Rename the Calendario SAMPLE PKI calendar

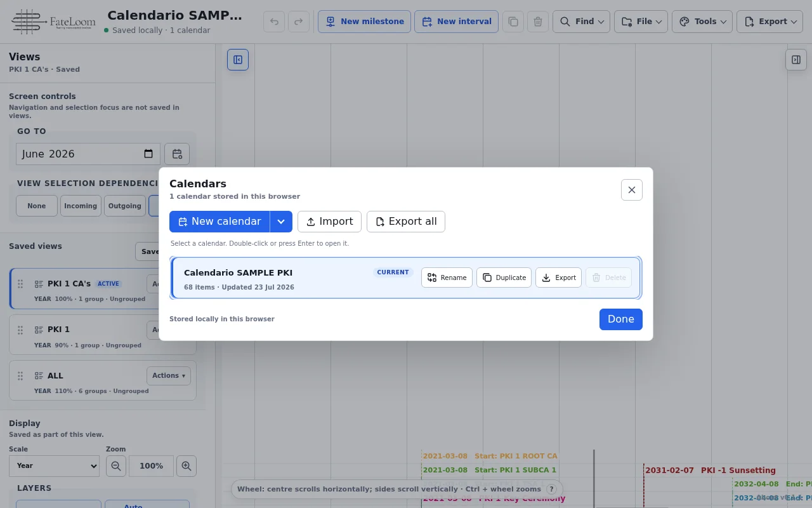447,277
